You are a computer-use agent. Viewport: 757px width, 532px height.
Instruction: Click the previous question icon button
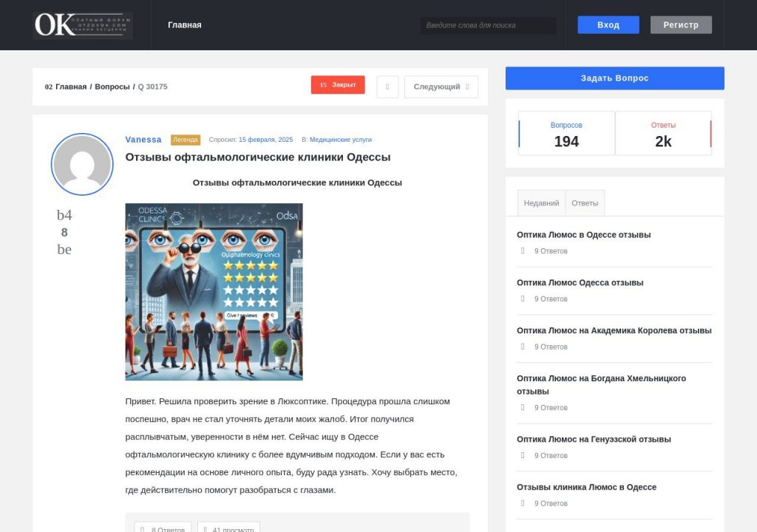click(x=387, y=86)
